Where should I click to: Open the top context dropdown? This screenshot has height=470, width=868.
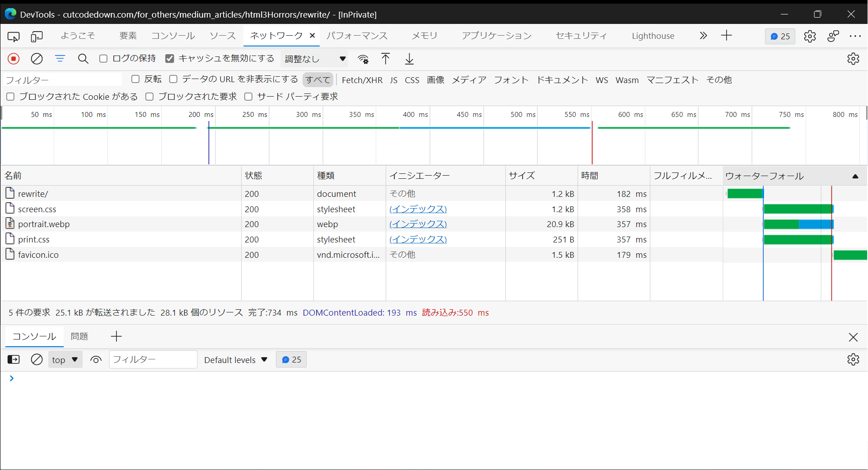[65, 359]
